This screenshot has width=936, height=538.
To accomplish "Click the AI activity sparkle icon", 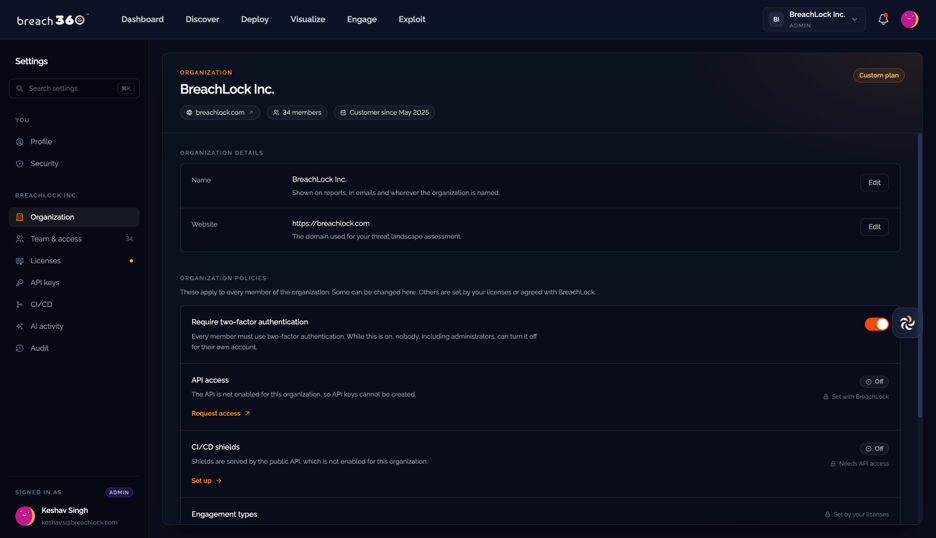I will pos(20,326).
